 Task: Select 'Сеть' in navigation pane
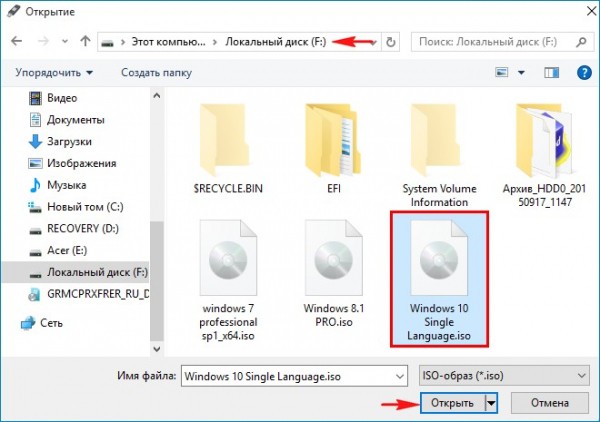[x=42, y=323]
